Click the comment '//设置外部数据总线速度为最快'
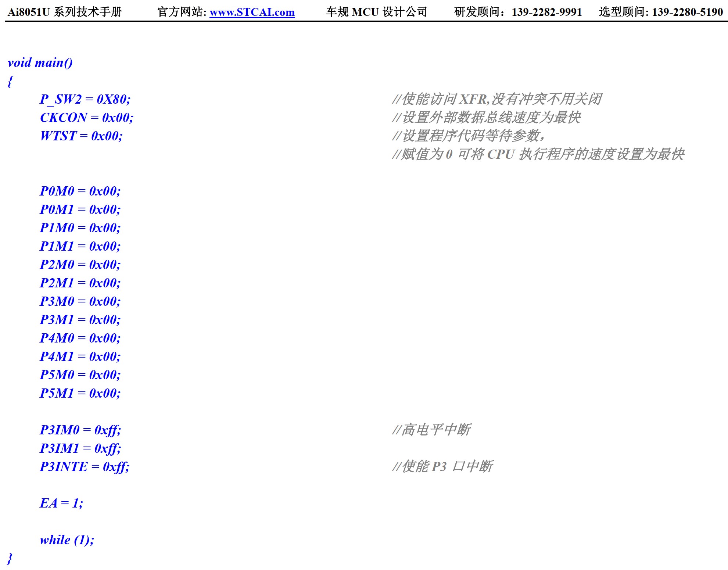The width and height of the screenshot is (728, 570). (486, 118)
